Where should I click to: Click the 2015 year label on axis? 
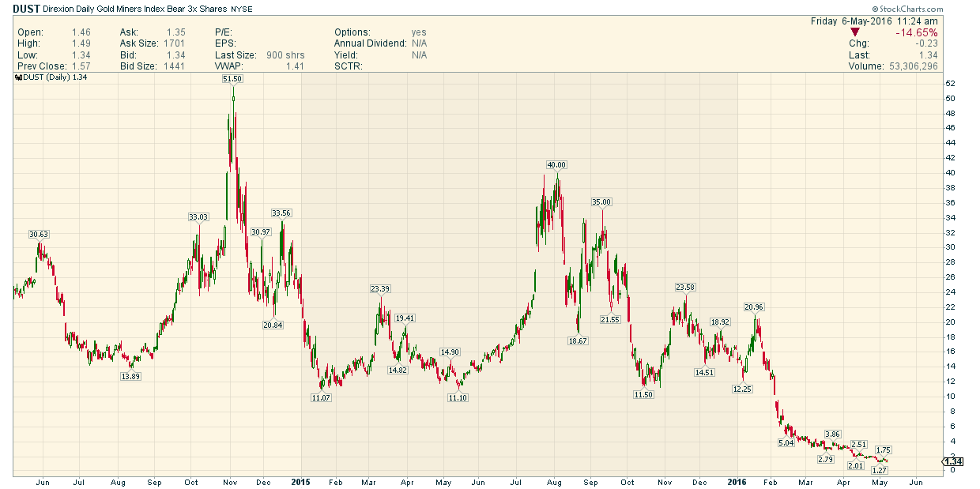[301, 481]
